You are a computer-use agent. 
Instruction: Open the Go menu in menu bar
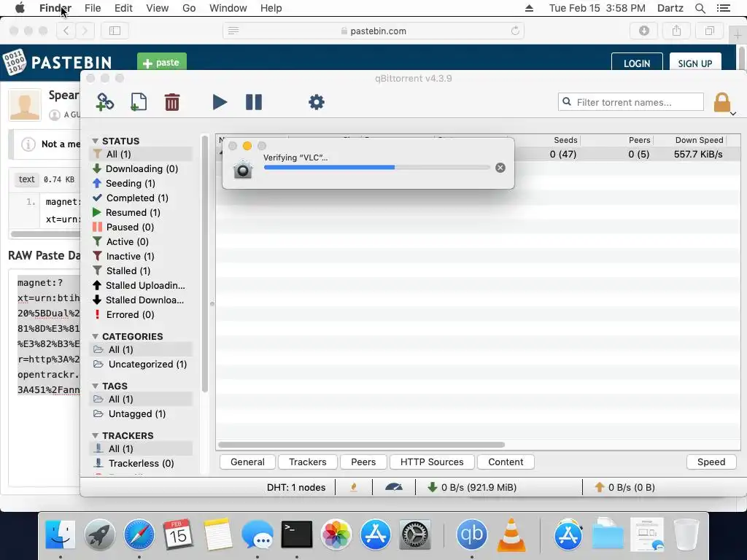[x=189, y=8]
